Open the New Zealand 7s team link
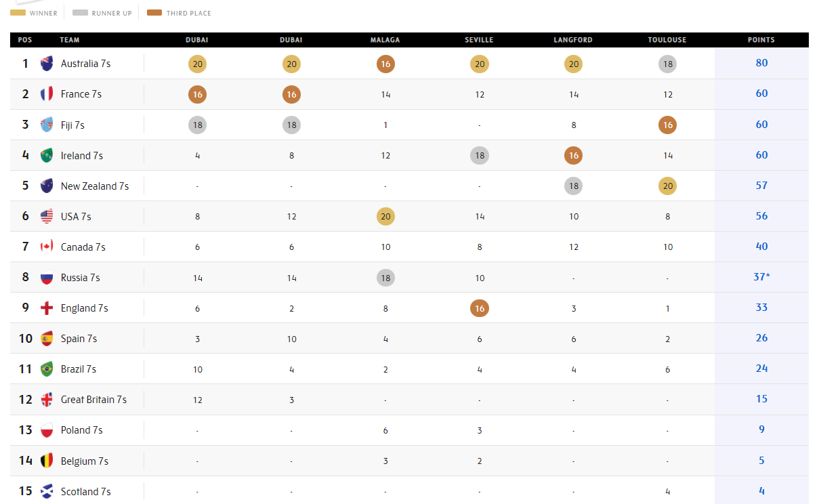819x504 pixels. (95, 186)
